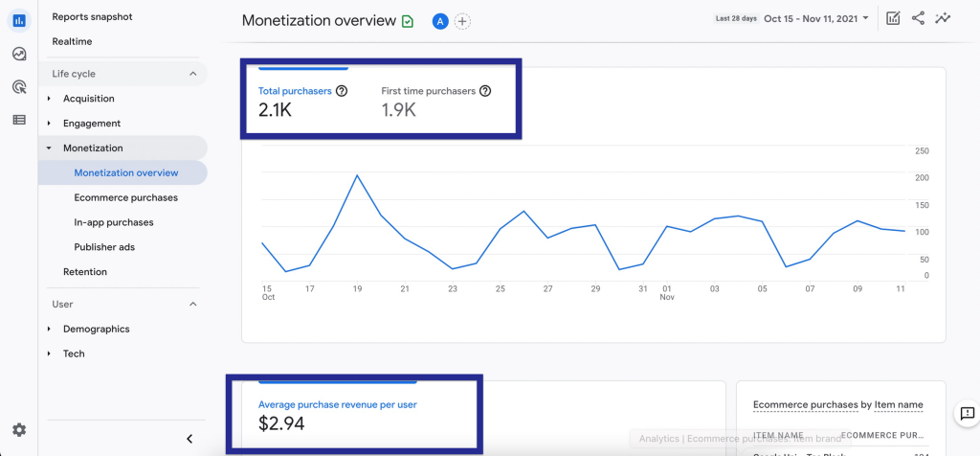
Task: Open the Configure table icon in left rail
Action: pos(19,120)
